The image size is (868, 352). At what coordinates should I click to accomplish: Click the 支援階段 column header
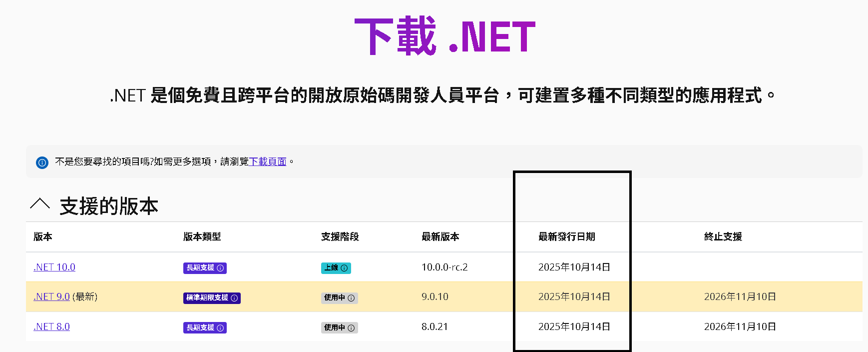pyautogui.click(x=340, y=236)
